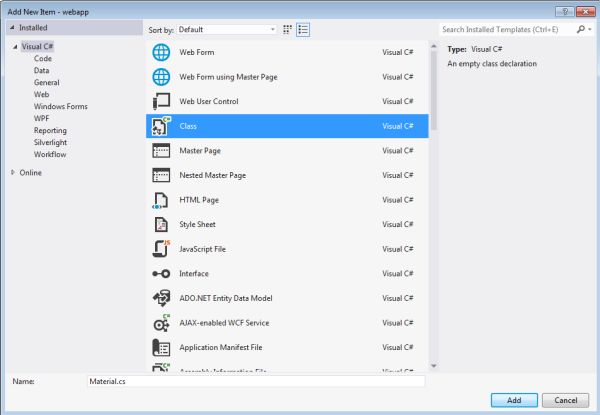
Task: Click the Interface template icon
Action: [161, 273]
